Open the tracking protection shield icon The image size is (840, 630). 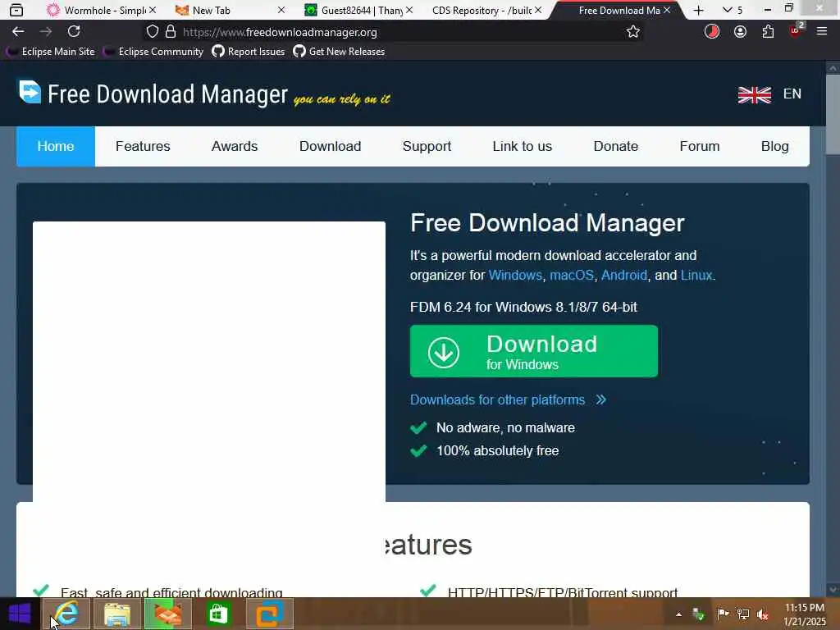(x=152, y=32)
